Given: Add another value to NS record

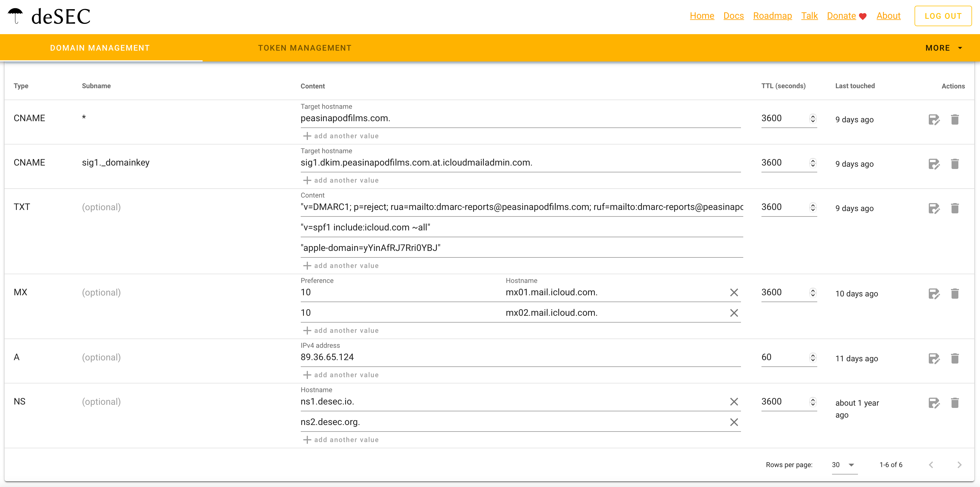Looking at the screenshot, I should tap(341, 440).
